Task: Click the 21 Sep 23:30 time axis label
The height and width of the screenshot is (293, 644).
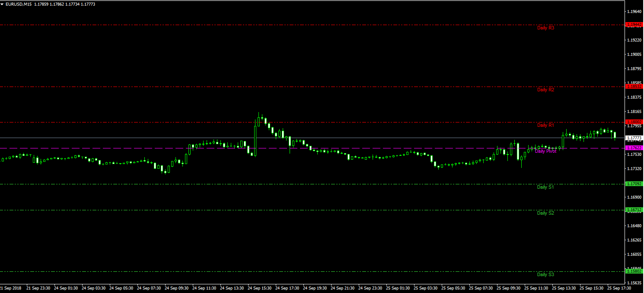Action: click(x=38, y=288)
